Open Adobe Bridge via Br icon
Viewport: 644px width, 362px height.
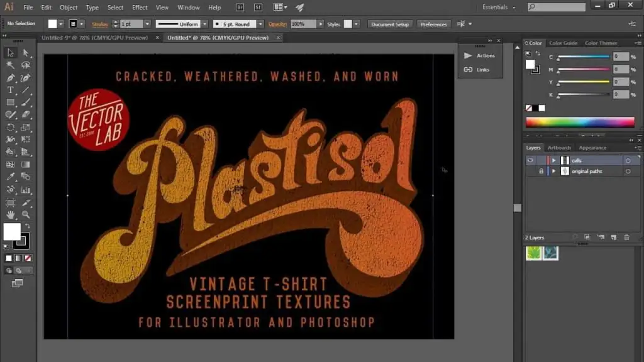point(240,8)
